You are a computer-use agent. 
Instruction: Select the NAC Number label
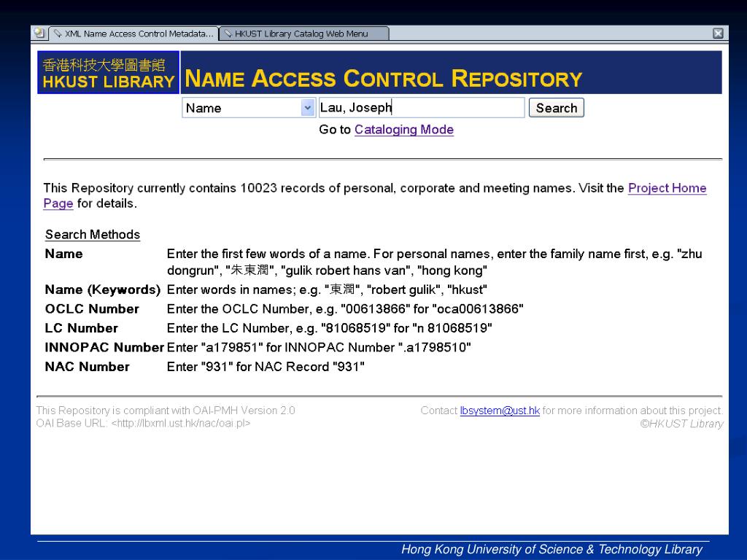tap(88, 367)
